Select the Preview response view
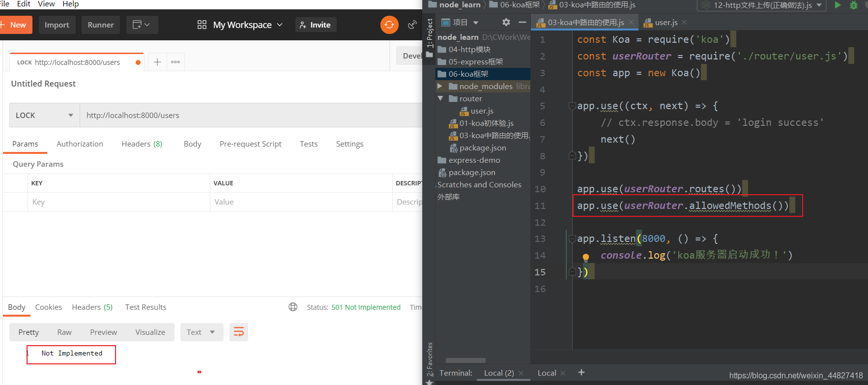The image size is (868, 385). click(104, 332)
